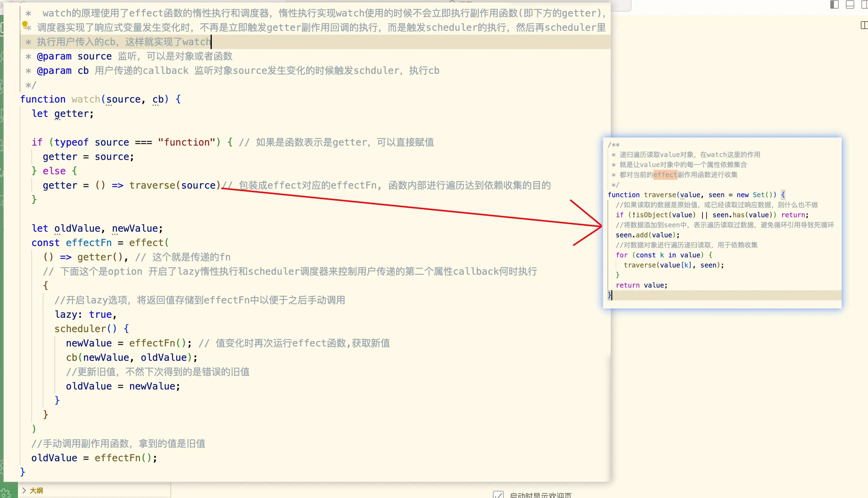
Task: Expand the 大纲 outline section
Action: (x=33, y=491)
